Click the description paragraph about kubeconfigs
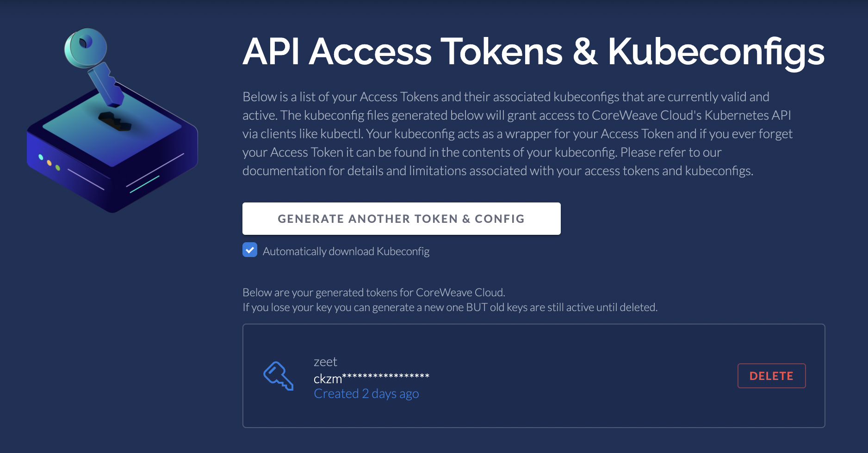This screenshot has width=868, height=453. 517,134
